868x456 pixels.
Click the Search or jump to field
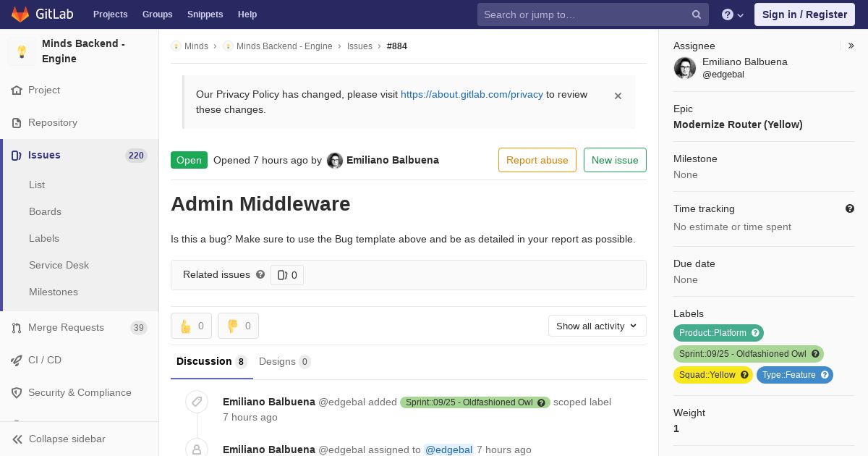593,14
